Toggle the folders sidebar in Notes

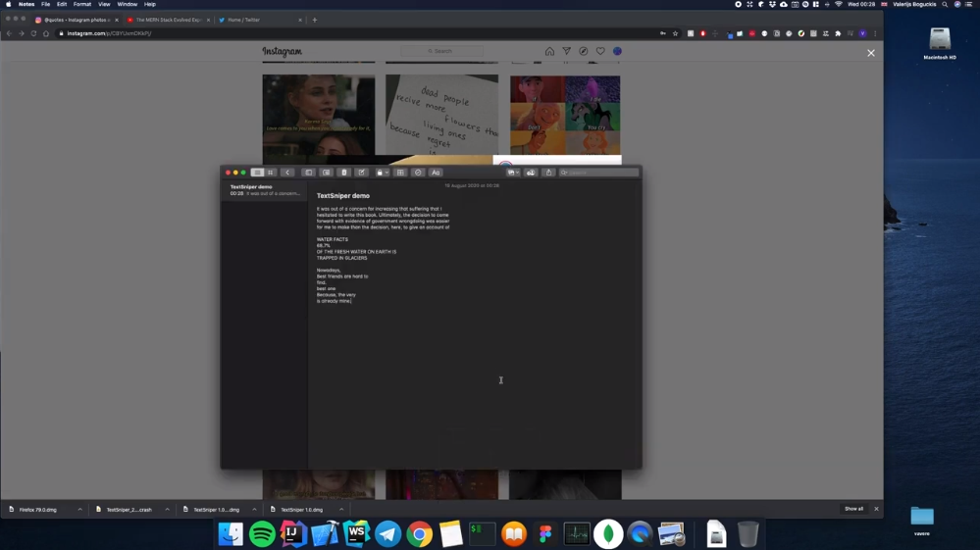click(308, 173)
